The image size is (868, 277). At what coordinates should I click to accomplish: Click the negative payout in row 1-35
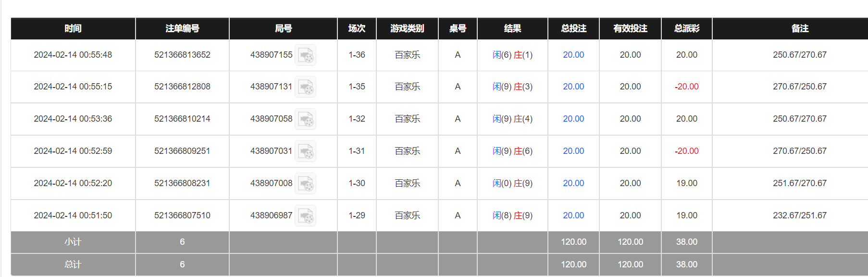[x=686, y=87]
